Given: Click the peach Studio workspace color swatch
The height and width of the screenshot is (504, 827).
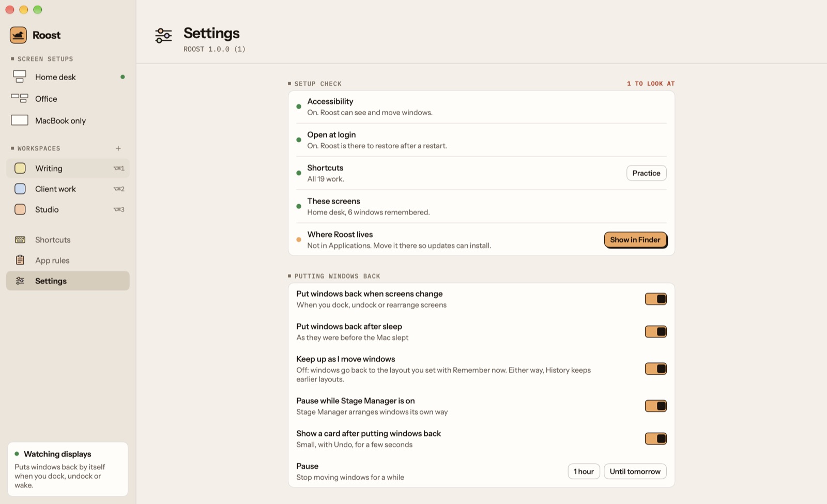Looking at the screenshot, I should coord(20,209).
